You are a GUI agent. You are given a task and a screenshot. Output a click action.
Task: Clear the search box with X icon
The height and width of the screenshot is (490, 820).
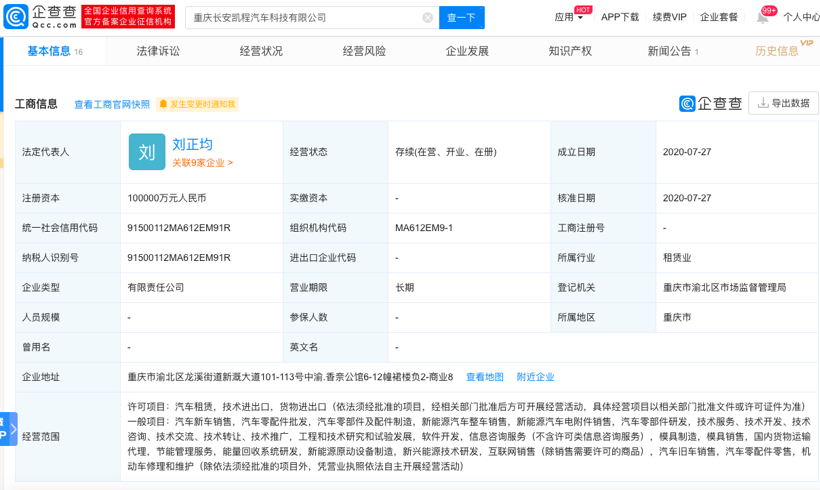point(428,18)
